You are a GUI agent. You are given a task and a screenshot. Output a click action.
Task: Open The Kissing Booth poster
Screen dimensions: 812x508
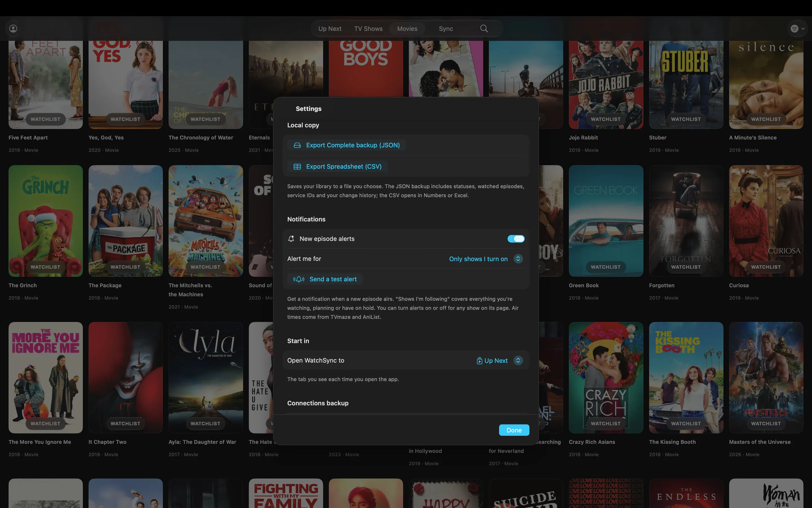686,378
